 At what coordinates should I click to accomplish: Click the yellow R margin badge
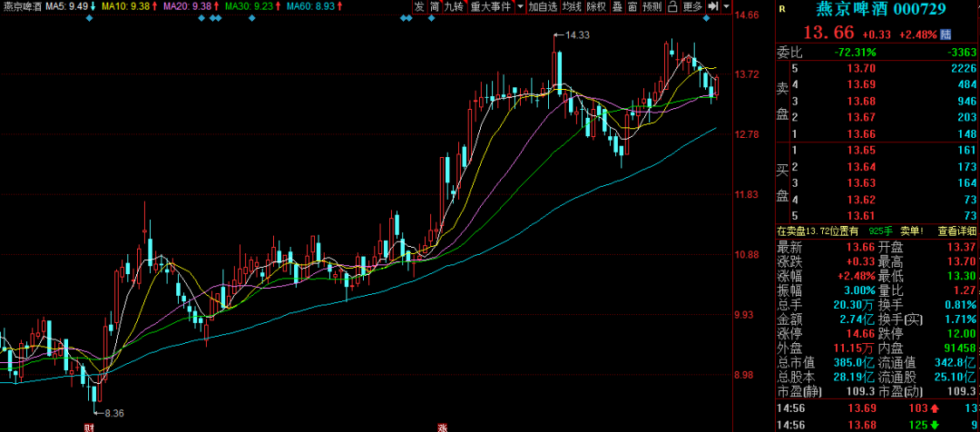(782, 9)
